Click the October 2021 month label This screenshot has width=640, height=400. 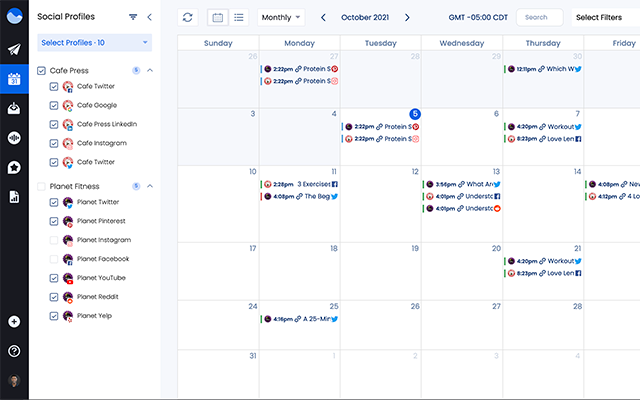(x=365, y=18)
